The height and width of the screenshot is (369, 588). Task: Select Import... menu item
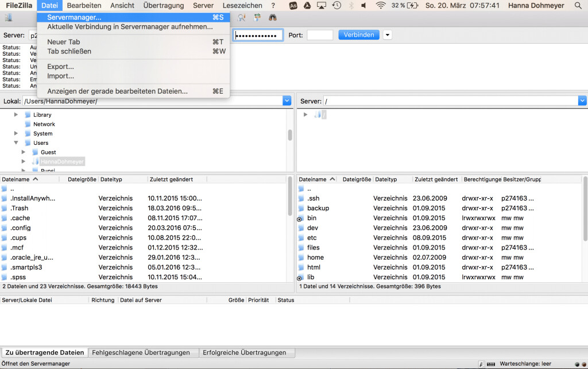pos(133,76)
